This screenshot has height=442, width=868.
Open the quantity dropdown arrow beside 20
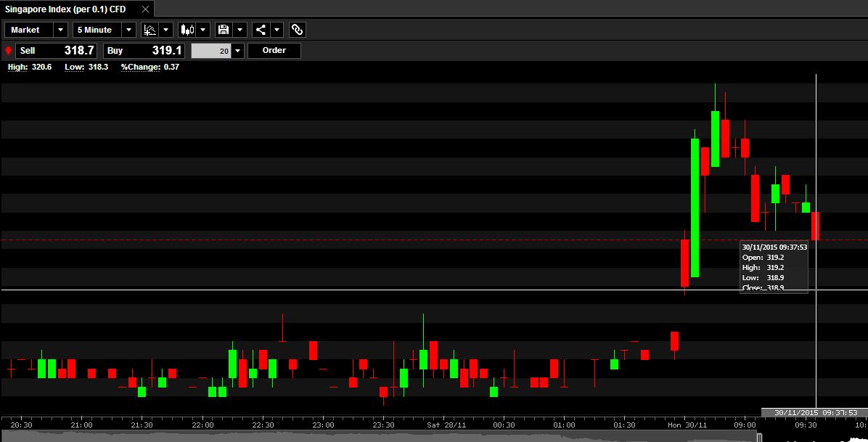(x=237, y=51)
